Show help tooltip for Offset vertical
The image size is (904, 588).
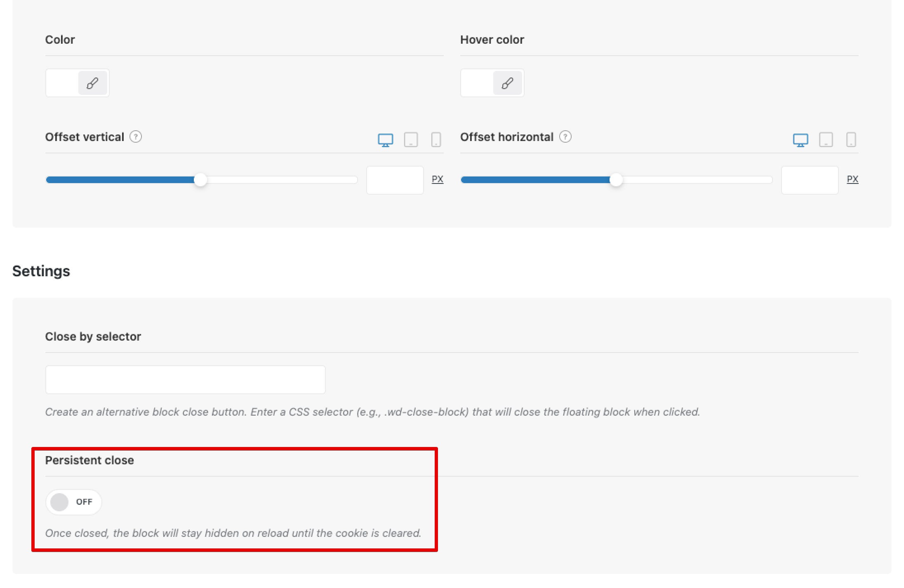[x=136, y=136]
